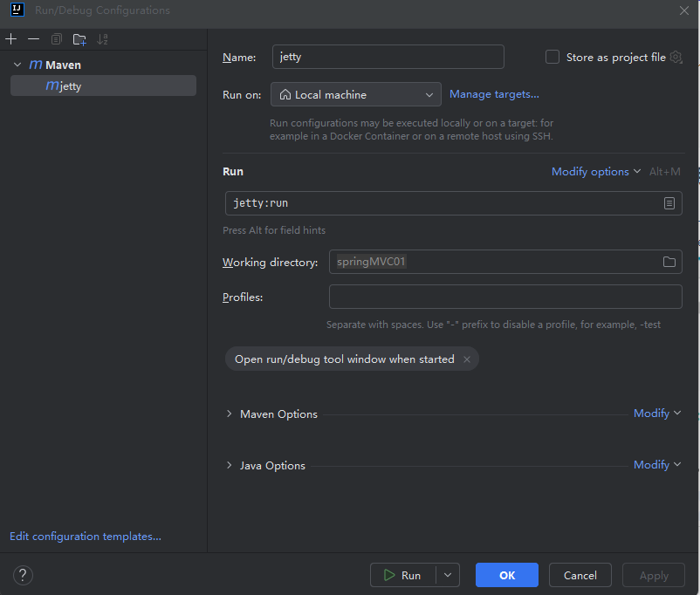Open the Run button dropdown arrow
The width and height of the screenshot is (700, 595).
tap(448, 575)
